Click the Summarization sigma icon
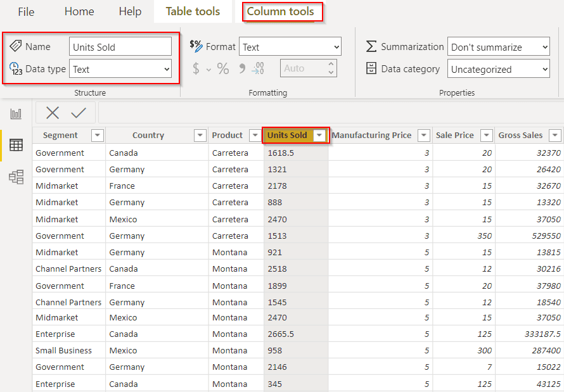This screenshot has height=392, width=564. (371, 46)
